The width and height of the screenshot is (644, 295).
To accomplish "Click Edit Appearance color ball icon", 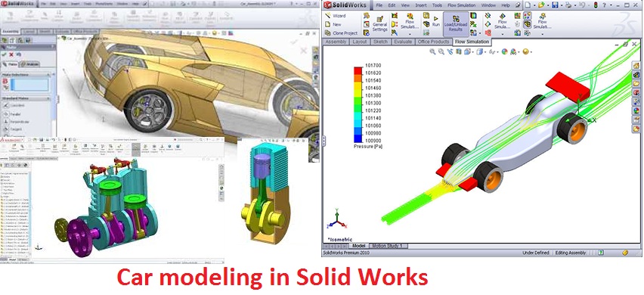I will pos(504,51).
